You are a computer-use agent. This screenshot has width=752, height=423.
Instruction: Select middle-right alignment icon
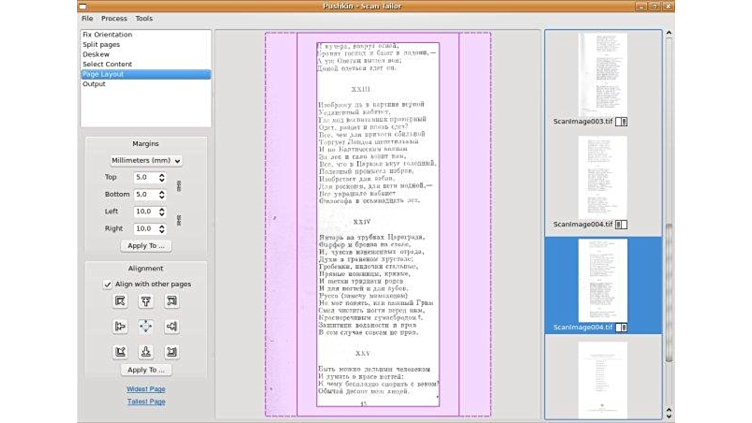(171, 327)
